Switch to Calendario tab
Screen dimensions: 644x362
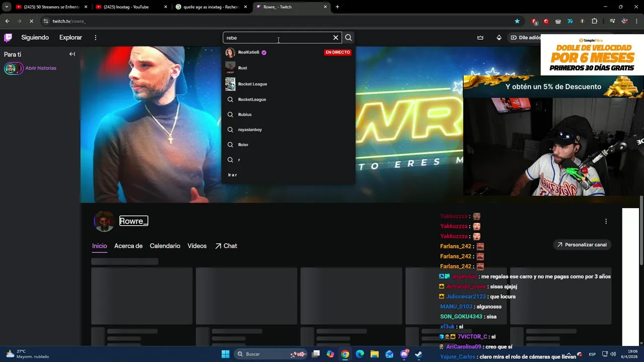tap(165, 246)
